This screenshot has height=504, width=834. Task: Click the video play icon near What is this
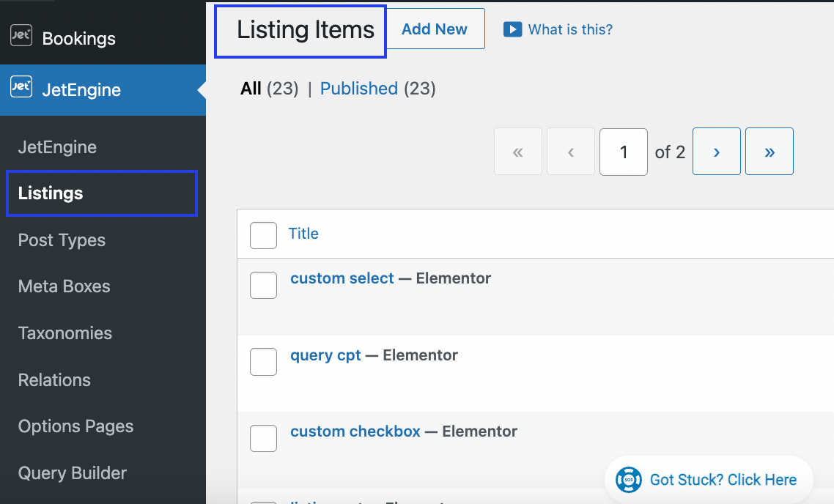click(512, 29)
